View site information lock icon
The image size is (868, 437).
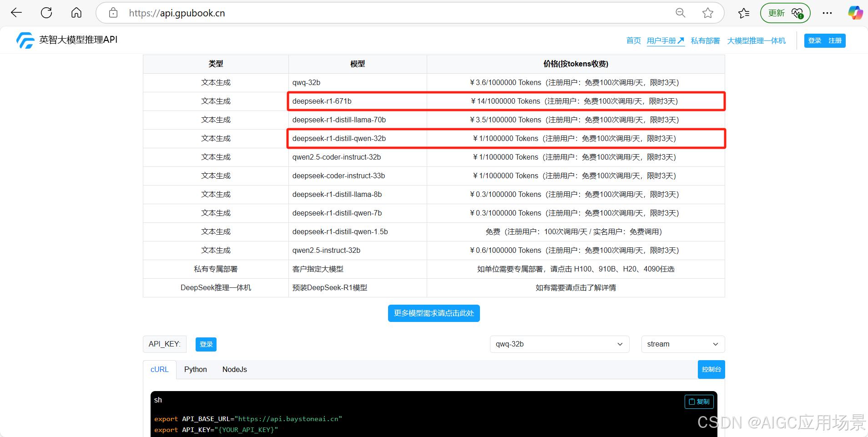(113, 13)
